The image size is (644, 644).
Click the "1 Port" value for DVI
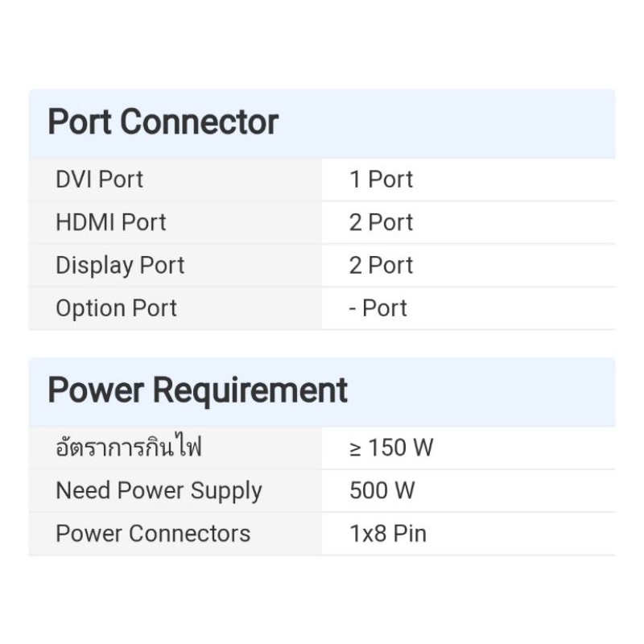[x=381, y=180]
